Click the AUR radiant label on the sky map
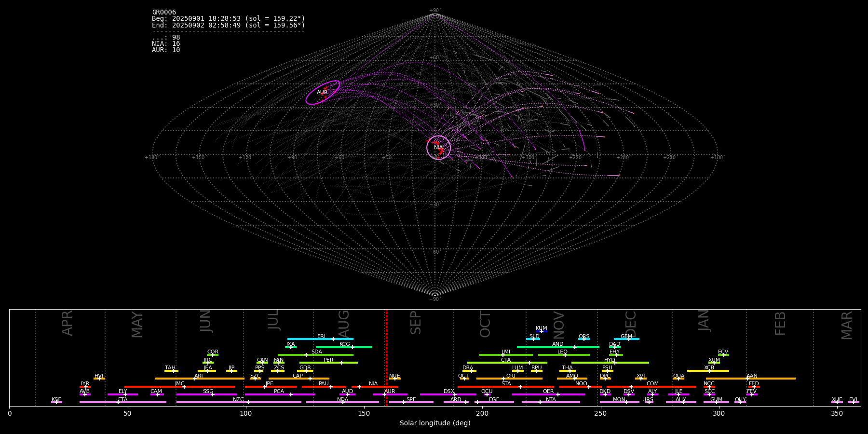This screenshot has height=434, width=868. (322, 93)
